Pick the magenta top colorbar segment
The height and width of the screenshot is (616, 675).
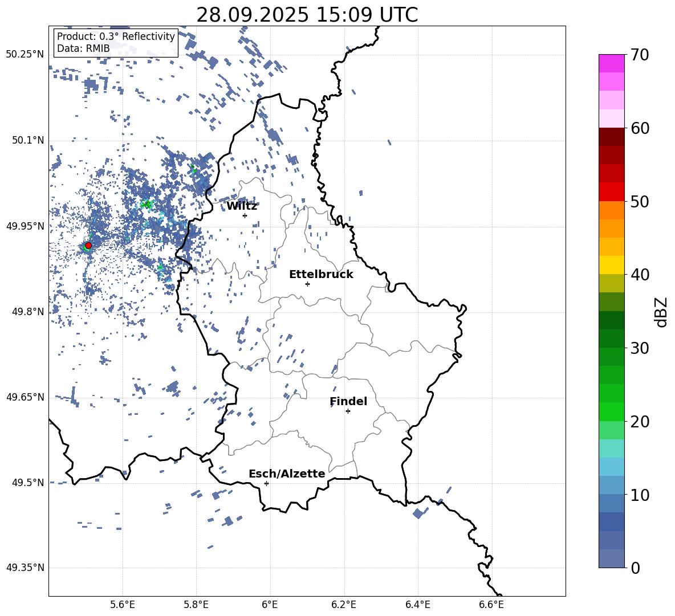point(612,64)
